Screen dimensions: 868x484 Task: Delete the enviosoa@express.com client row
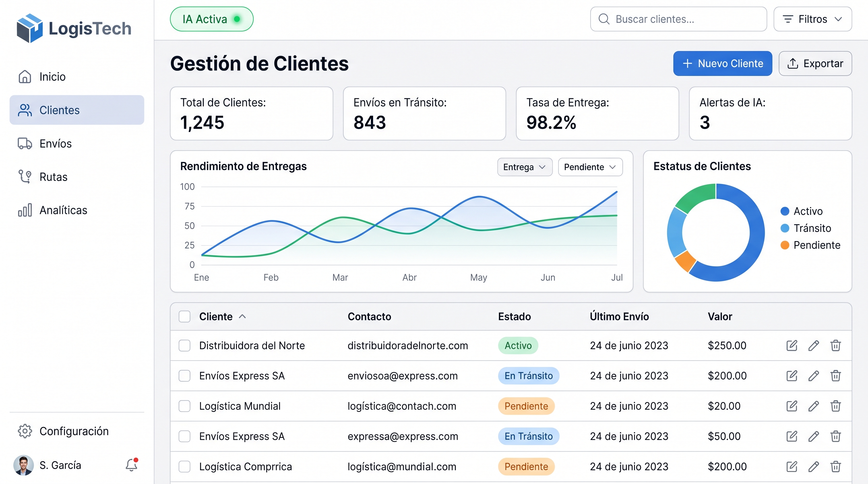click(x=835, y=376)
